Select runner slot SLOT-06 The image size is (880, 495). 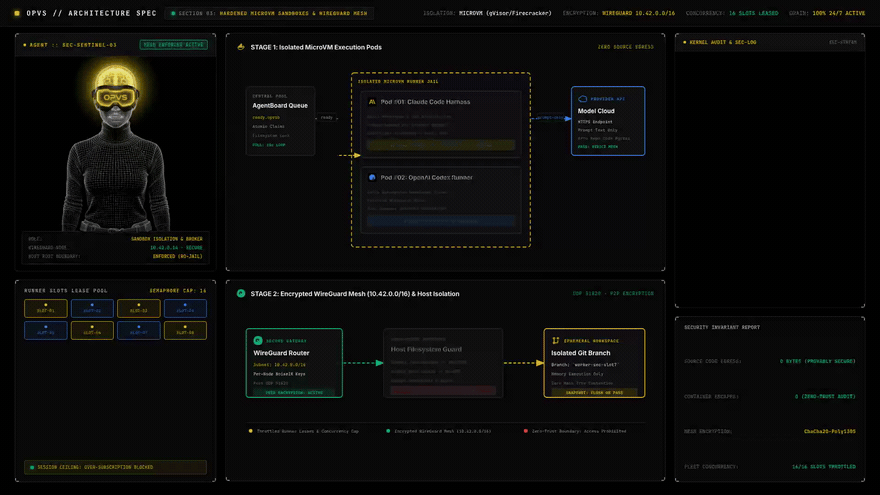tap(92, 331)
